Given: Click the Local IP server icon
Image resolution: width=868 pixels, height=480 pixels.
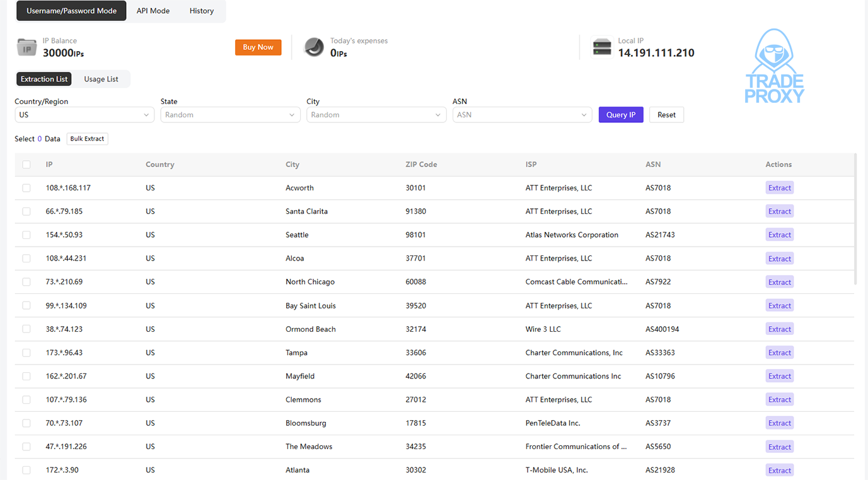Looking at the screenshot, I should pos(602,47).
